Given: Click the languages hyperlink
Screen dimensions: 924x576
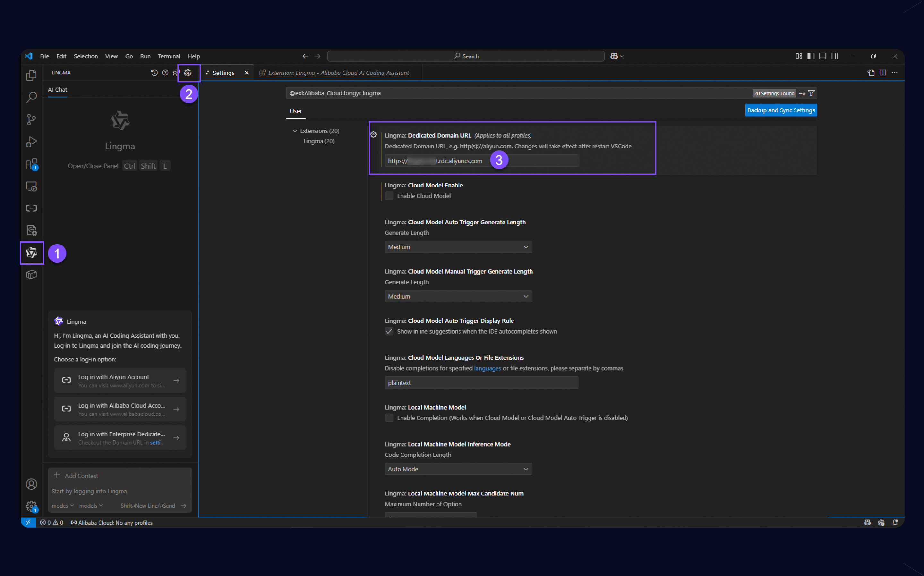Looking at the screenshot, I should coord(487,368).
